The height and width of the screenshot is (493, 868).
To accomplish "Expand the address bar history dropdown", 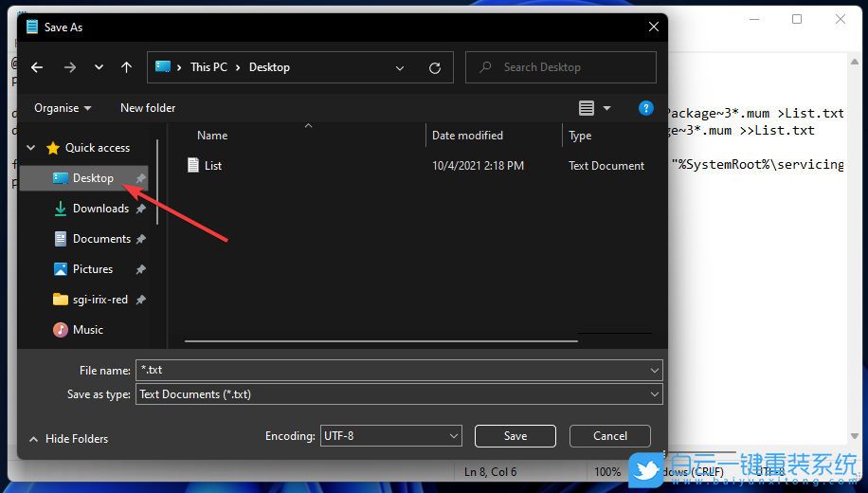I will (x=400, y=67).
